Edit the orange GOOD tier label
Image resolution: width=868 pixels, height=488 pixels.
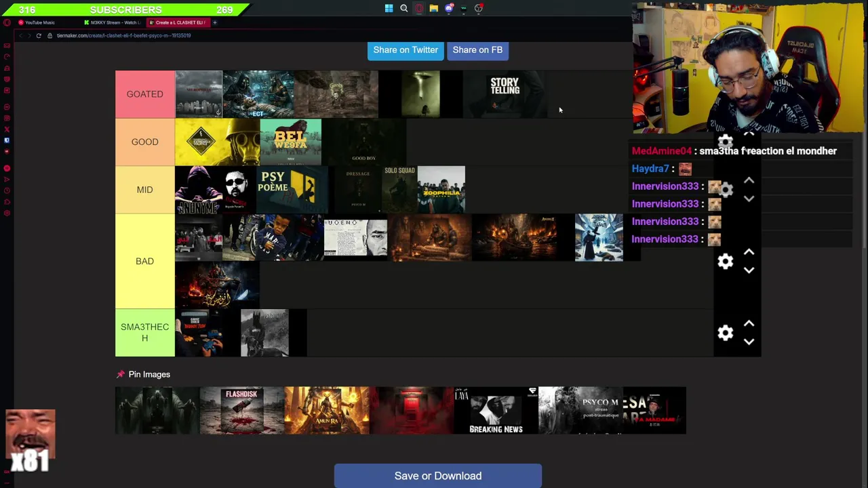pyautogui.click(x=145, y=142)
